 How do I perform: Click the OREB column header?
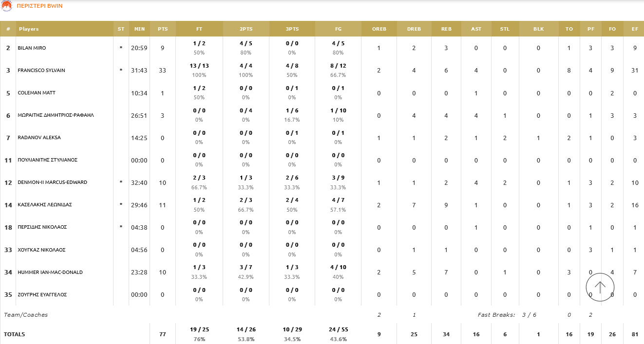[x=379, y=29]
